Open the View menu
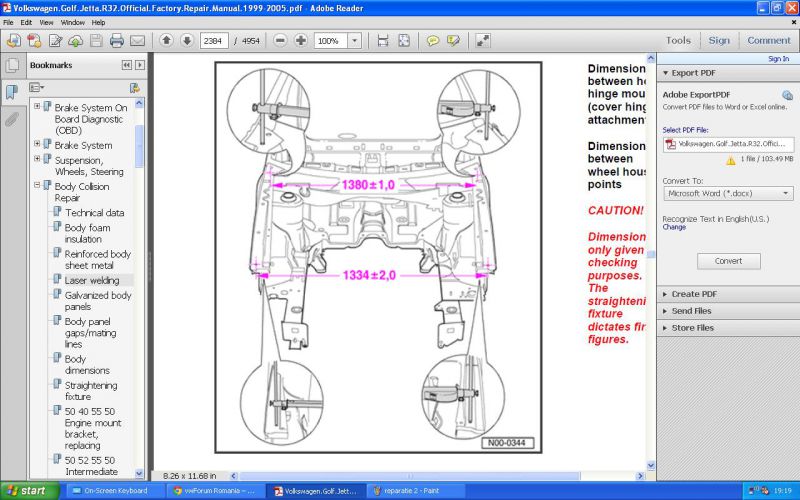 (x=46, y=22)
